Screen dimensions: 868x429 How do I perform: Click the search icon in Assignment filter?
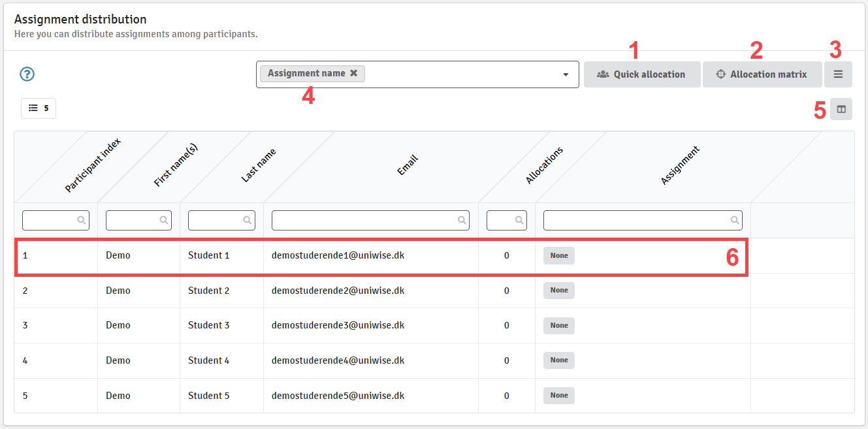pos(735,221)
